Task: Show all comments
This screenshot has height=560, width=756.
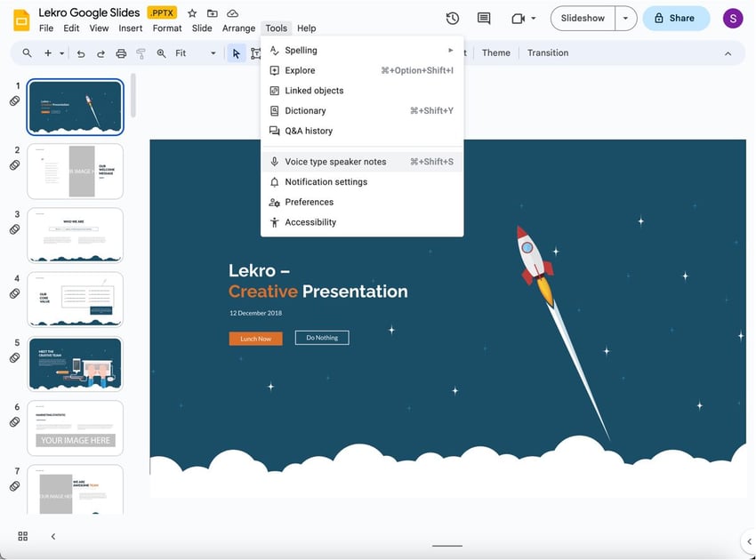Action: [482, 18]
